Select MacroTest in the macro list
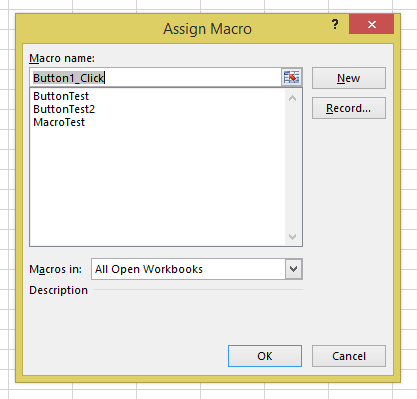417x399 pixels. (x=59, y=122)
